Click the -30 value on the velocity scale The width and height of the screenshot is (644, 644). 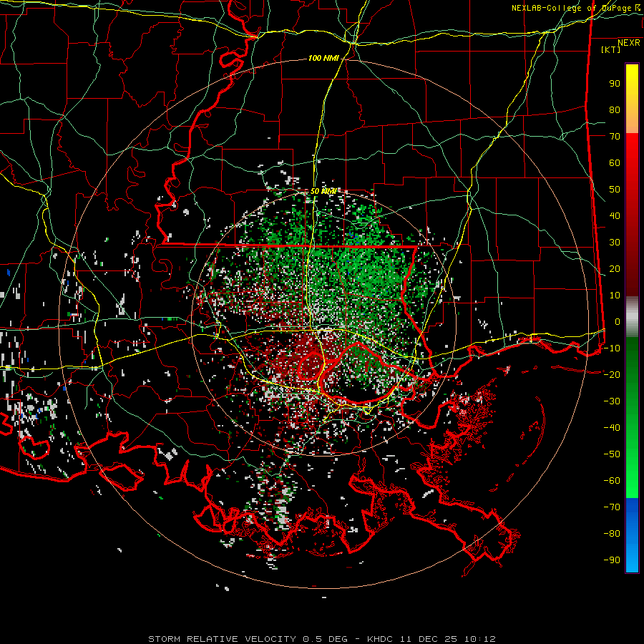tap(612, 401)
